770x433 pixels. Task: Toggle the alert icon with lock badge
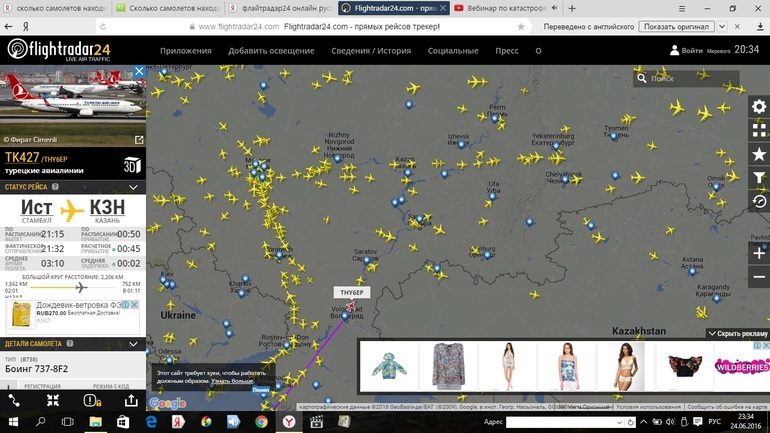91,400
